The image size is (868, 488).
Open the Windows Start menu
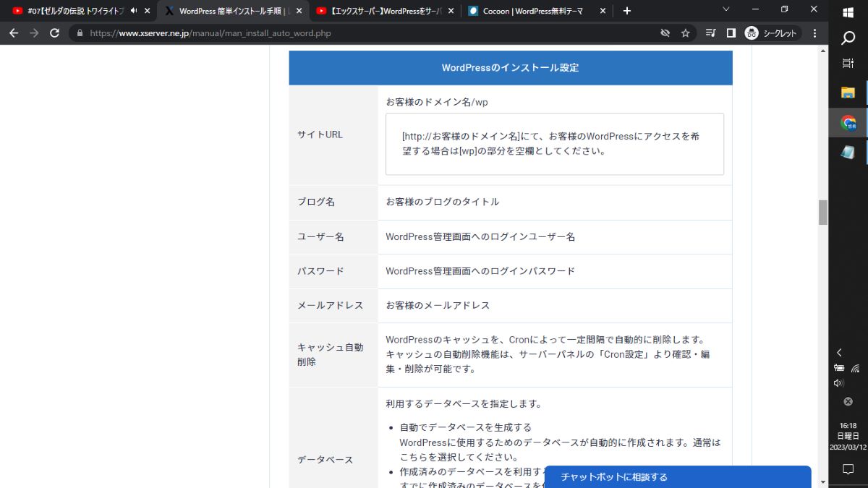(848, 11)
